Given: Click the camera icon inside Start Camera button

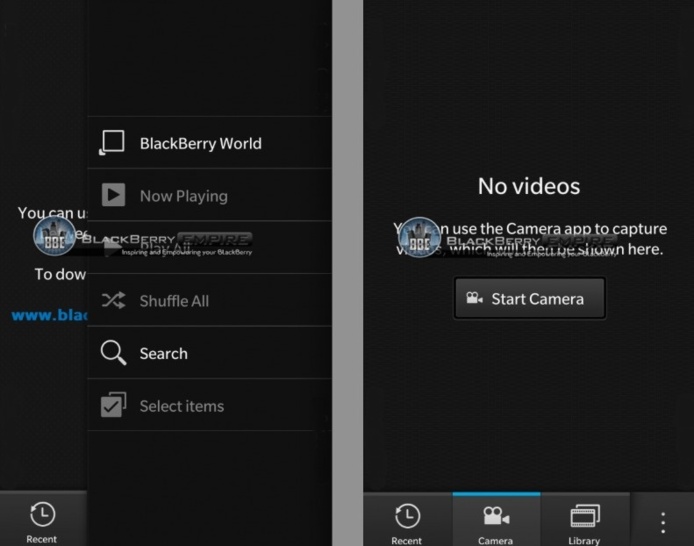Looking at the screenshot, I should [475, 299].
